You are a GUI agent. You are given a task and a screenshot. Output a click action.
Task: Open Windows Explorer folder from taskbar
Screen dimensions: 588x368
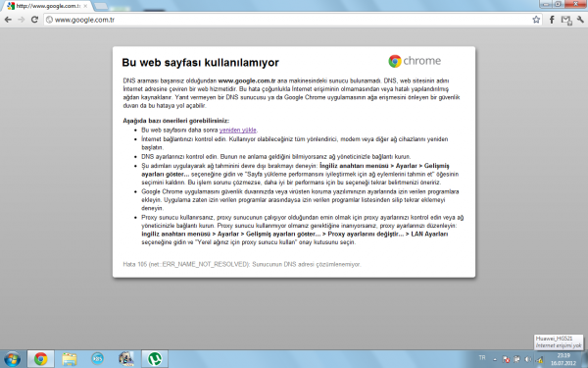70,359
